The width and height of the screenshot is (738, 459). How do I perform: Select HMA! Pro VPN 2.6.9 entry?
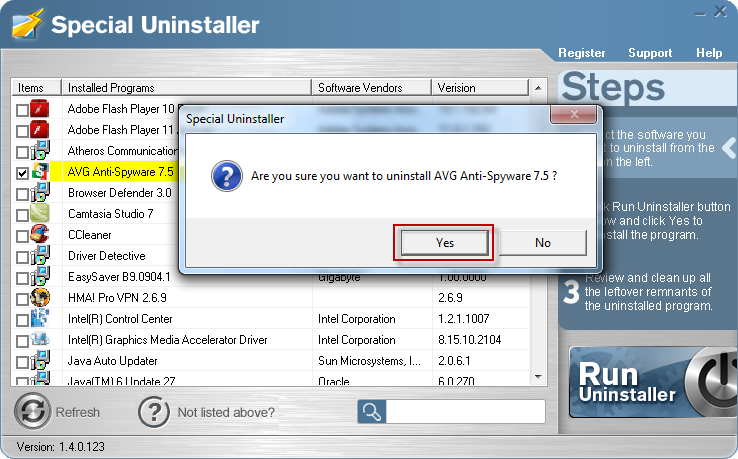point(117,298)
